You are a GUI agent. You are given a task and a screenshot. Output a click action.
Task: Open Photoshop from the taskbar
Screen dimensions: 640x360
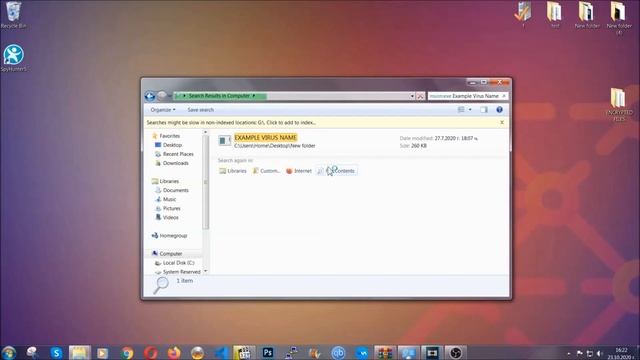(x=268, y=353)
